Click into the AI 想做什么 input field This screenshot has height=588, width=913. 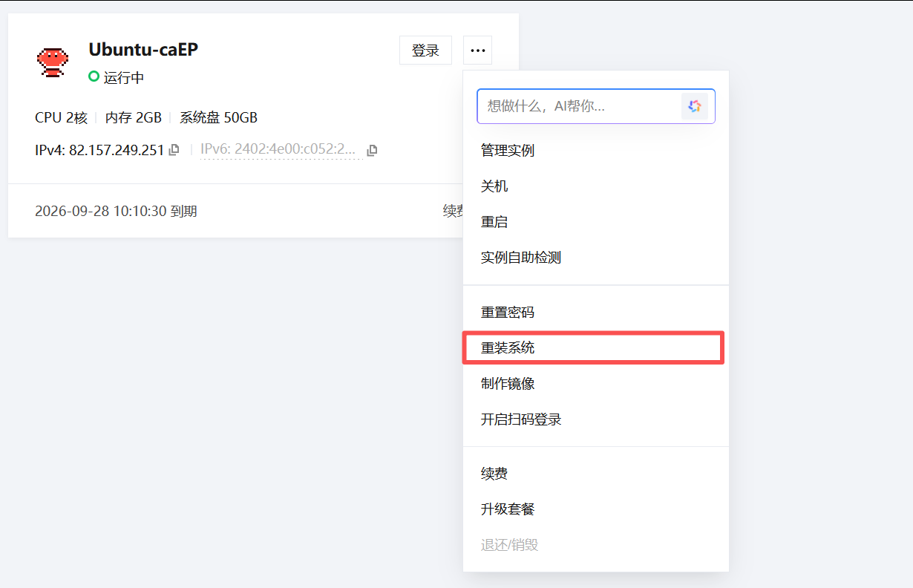click(577, 106)
